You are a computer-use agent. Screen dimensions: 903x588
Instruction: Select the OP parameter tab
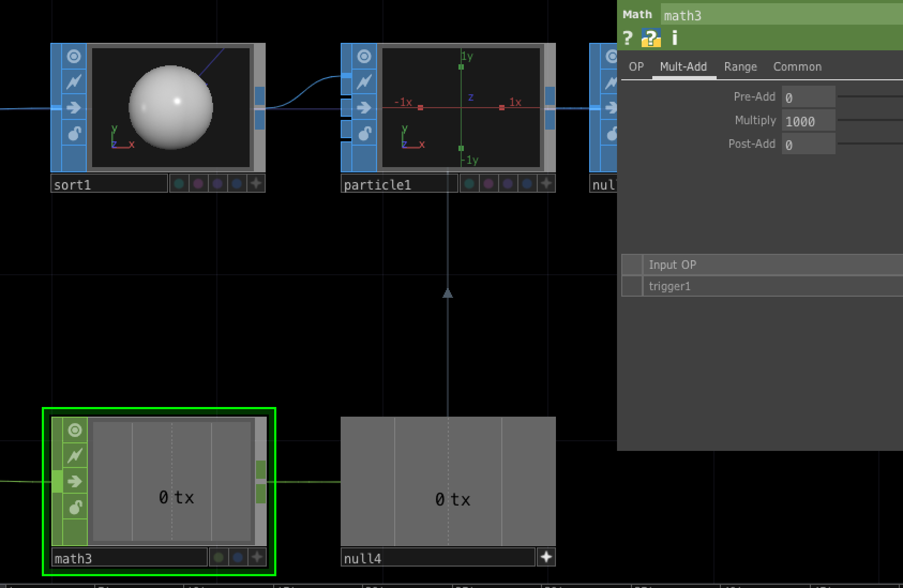[636, 67]
